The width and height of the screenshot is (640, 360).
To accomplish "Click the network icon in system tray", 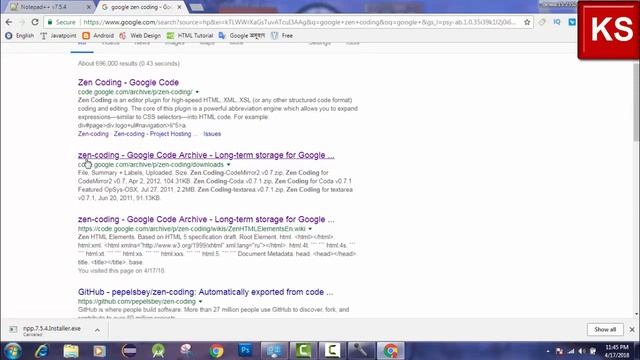I will click(571, 351).
